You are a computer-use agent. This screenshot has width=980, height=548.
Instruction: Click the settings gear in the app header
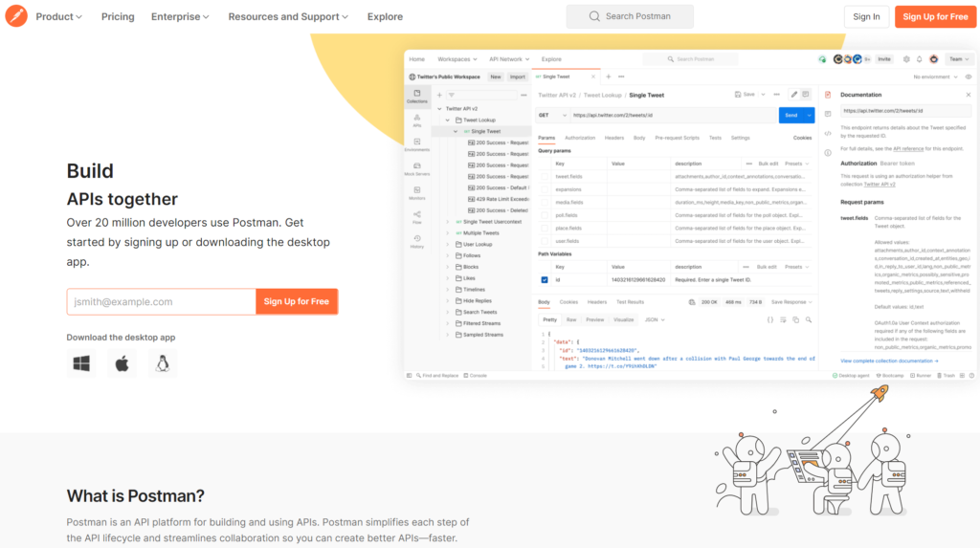pyautogui.click(x=906, y=59)
